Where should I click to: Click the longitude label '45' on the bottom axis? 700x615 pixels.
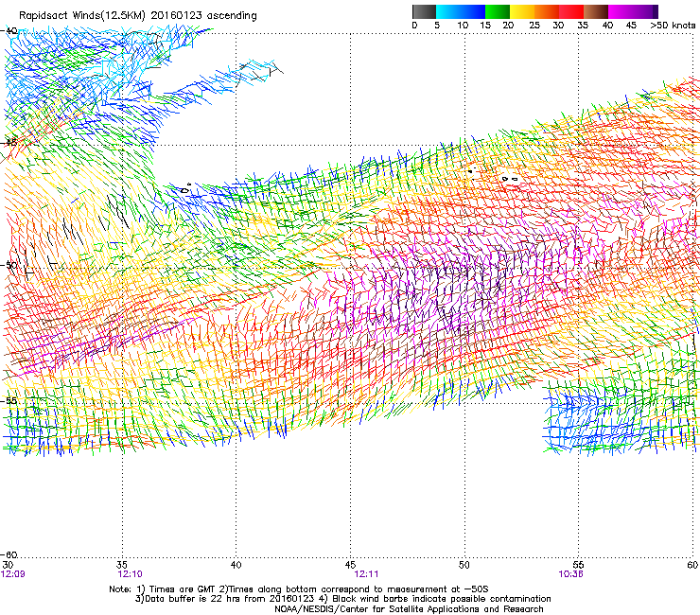click(350, 565)
